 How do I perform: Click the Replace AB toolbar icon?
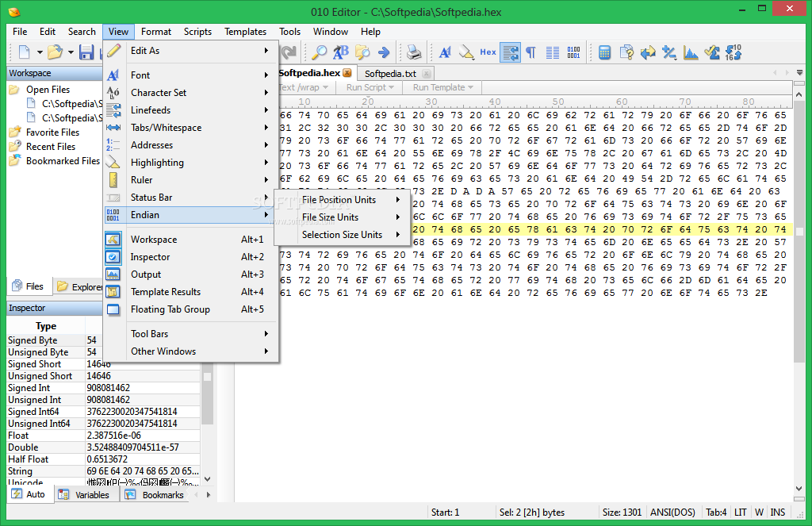pyautogui.click(x=340, y=52)
